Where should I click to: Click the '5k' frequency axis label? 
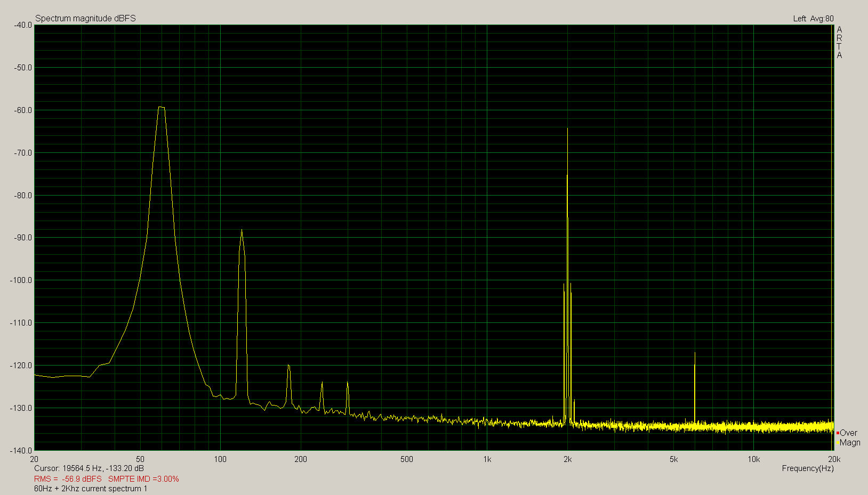[673, 459]
